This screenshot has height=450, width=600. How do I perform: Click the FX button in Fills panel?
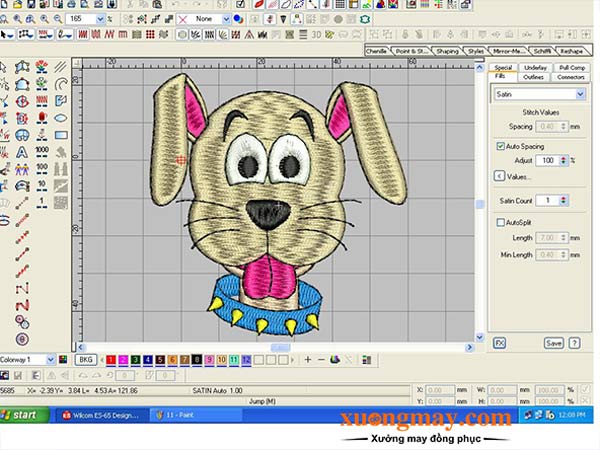click(499, 342)
